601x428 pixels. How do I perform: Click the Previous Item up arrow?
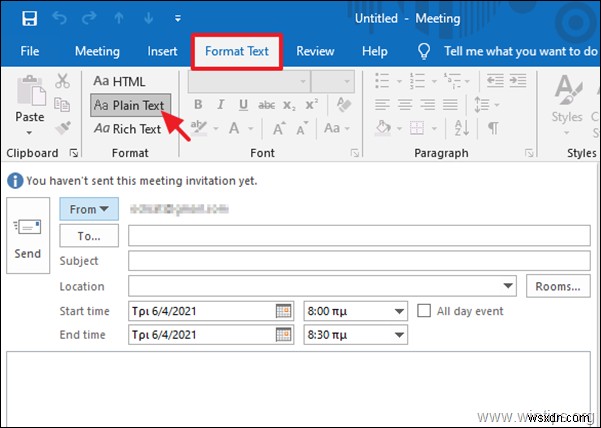click(x=119, y=18)
